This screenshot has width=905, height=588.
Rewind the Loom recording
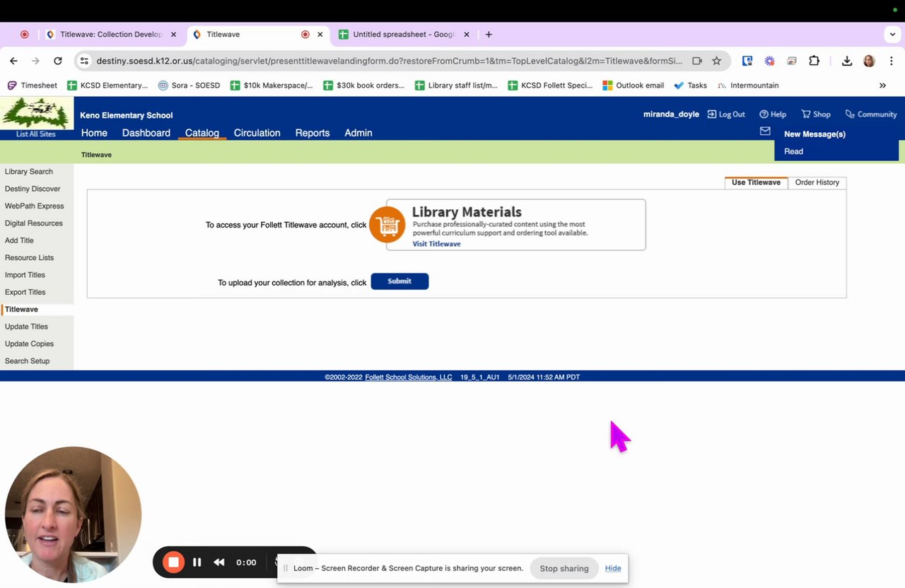click(x=219, y=562)
